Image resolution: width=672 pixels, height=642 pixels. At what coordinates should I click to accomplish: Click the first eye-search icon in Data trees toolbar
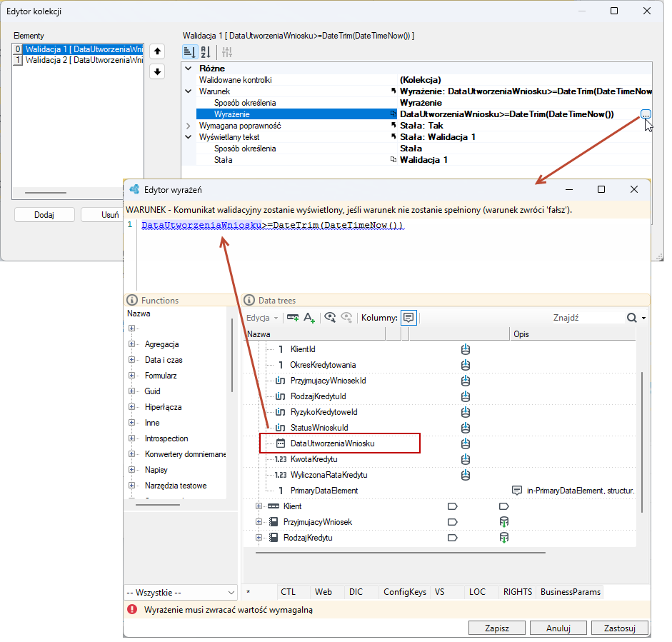coord(329,318)
